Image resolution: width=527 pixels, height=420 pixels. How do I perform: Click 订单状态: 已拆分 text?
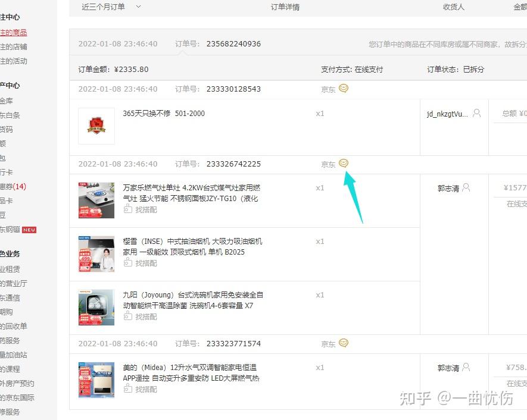pos(456,70)
